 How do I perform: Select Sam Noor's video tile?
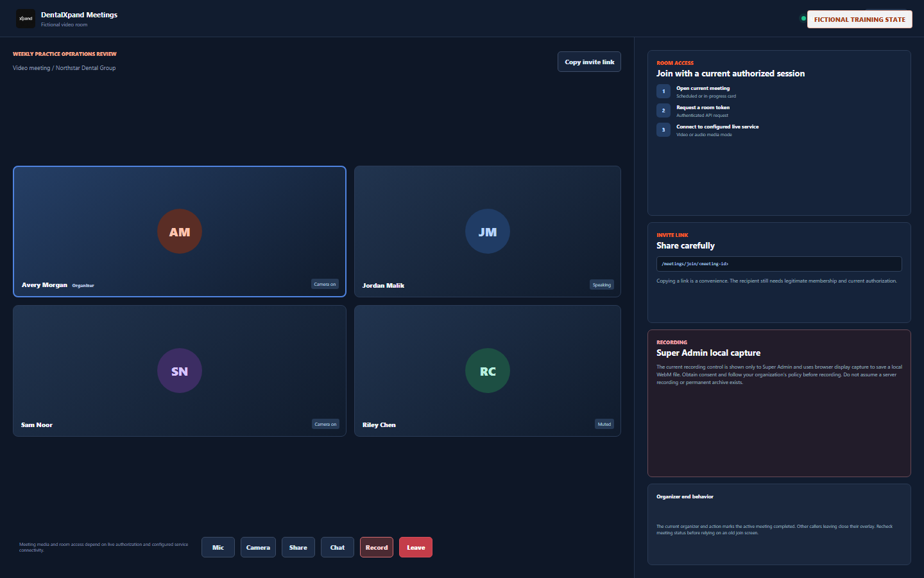[x=180, y=371]
